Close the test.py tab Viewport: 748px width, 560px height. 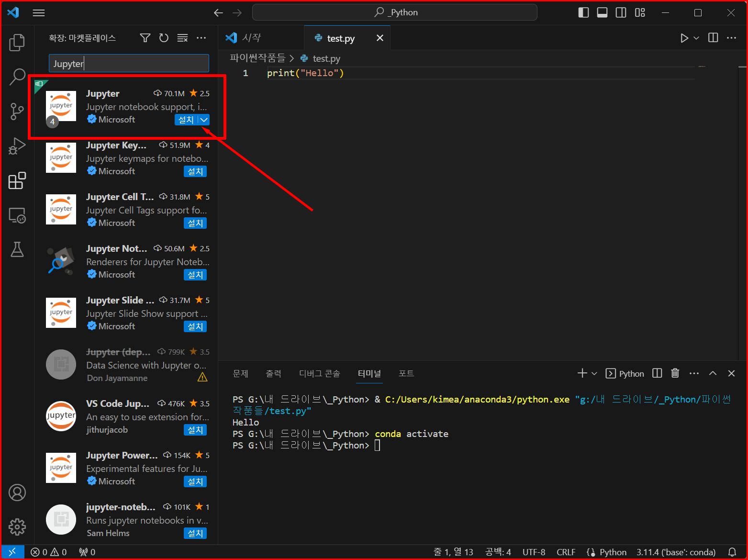[380, 38]
